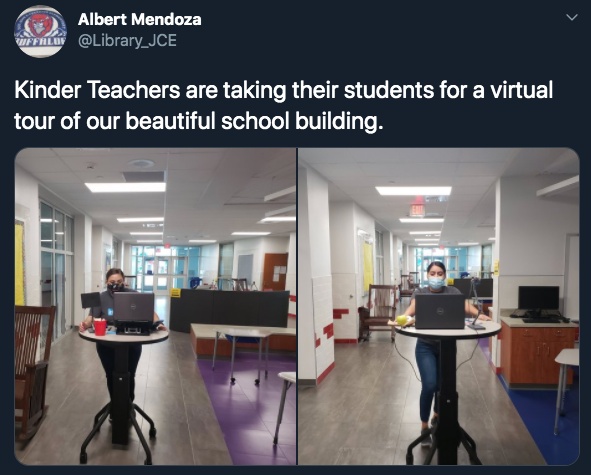The width and height of the screenshot is (591, 475).
Task: Open the tweet options chevron menu
Action: (572, 17)
